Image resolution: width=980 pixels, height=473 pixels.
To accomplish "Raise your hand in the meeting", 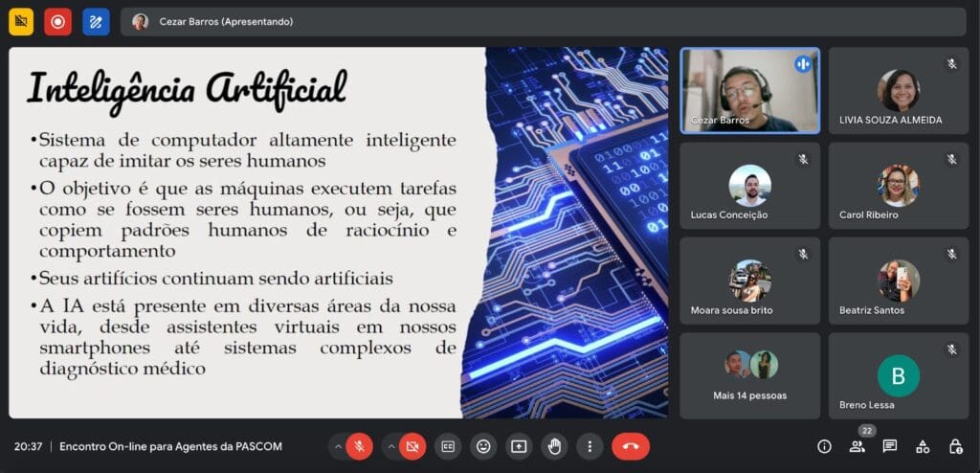I will point(554,446).
